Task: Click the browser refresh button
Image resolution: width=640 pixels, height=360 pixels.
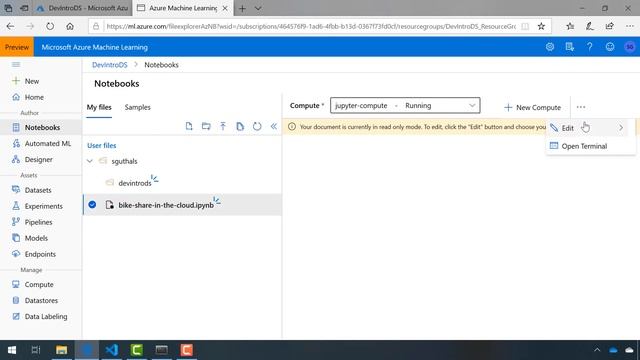Action: (50, 26)
